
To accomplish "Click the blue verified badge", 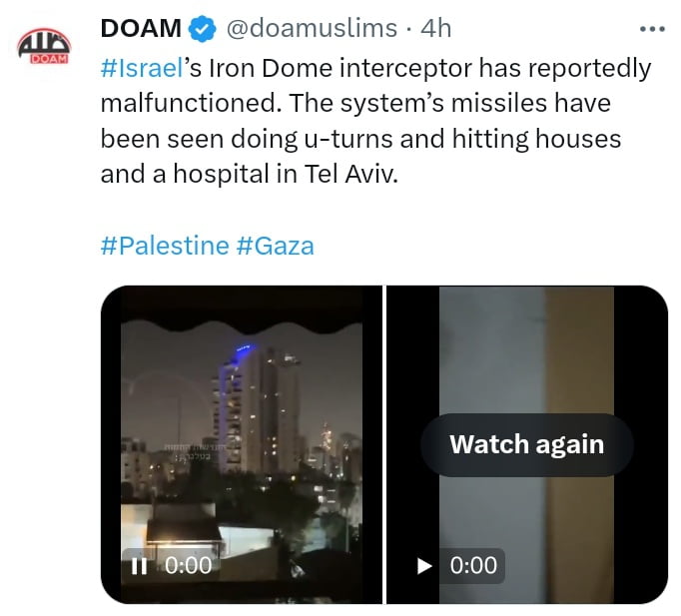I will click(x=203, y=29).
